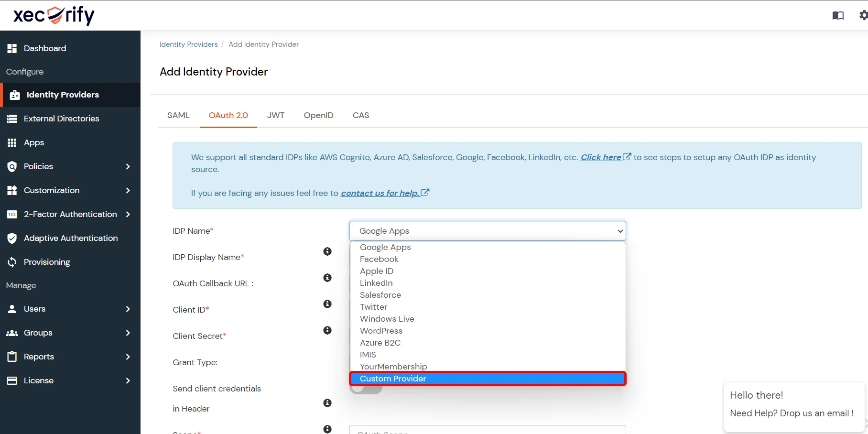Expand the Reports submenu chevron

tap(128, 357)
